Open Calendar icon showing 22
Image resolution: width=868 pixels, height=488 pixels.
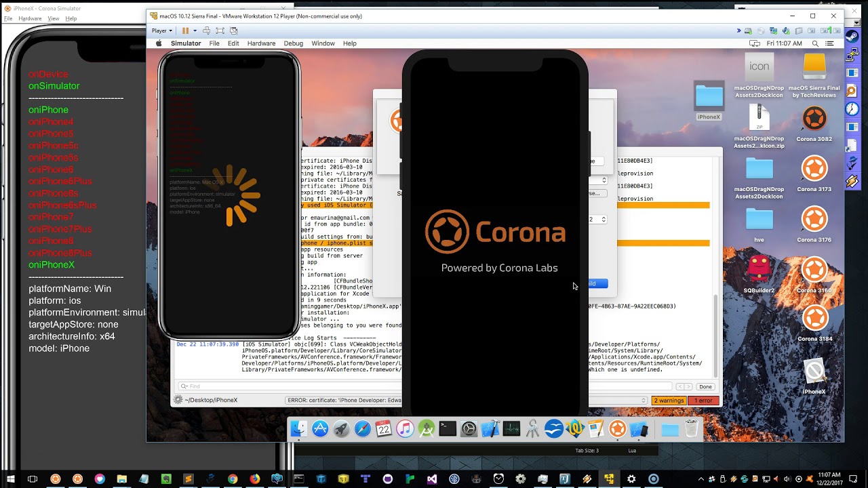point(384,428)
